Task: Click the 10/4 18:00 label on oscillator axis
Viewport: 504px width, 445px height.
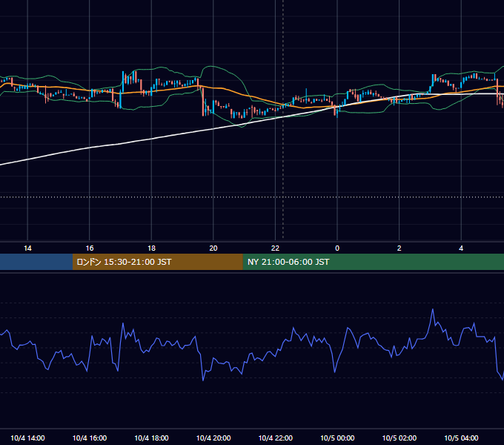Action: pyautogui.click(x=151, y=438)
